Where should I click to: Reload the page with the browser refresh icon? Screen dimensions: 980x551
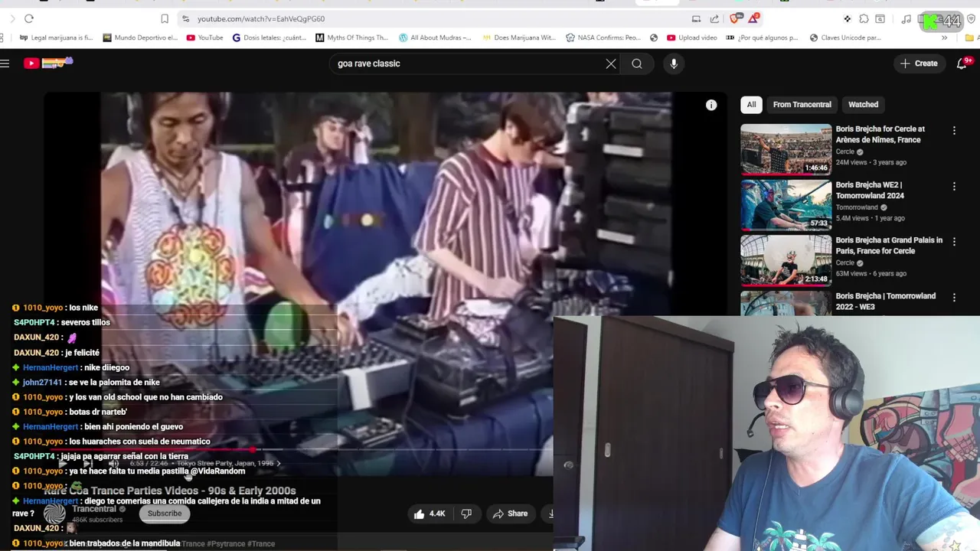(x=29, y=18)
